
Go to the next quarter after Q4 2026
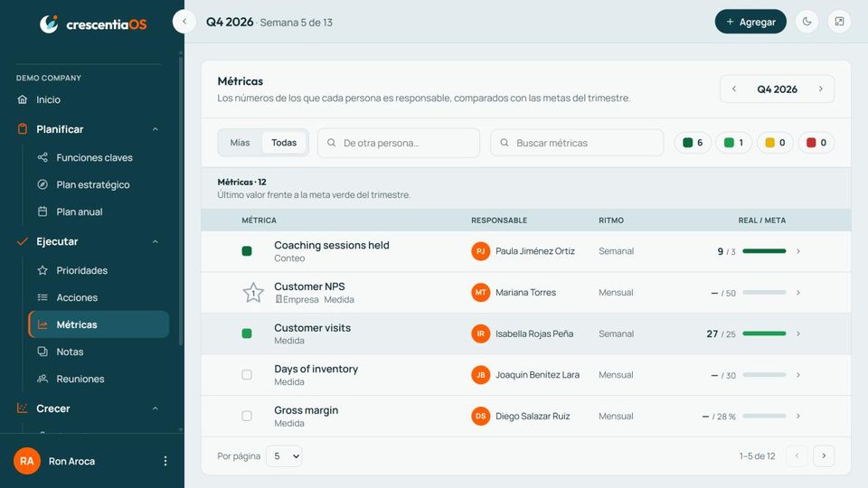click(820, 89)
